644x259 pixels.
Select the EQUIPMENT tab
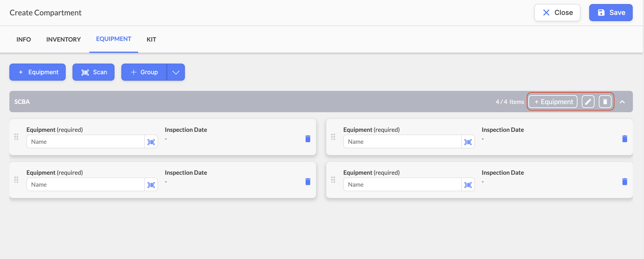pos(113,39)
